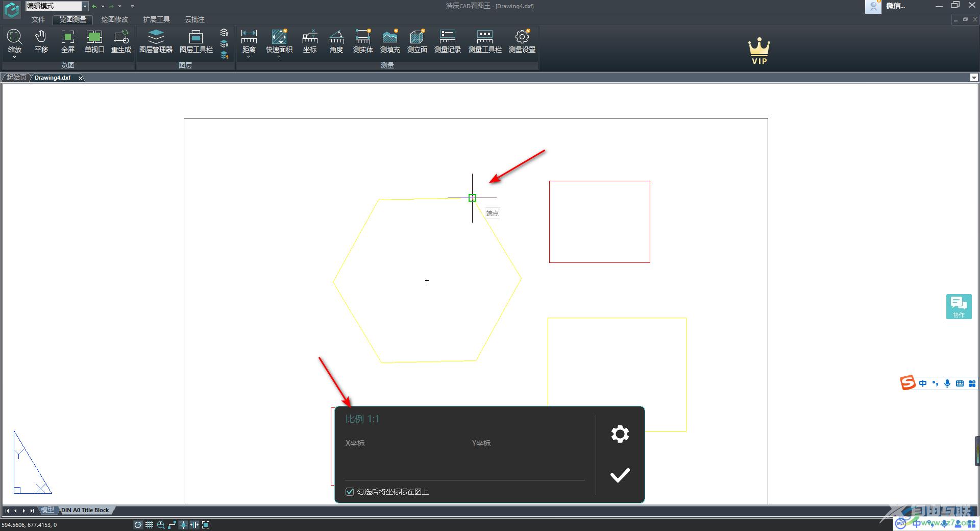Go to the next layout tab
The image size is (980, 531).
click(x=23, y=511)
